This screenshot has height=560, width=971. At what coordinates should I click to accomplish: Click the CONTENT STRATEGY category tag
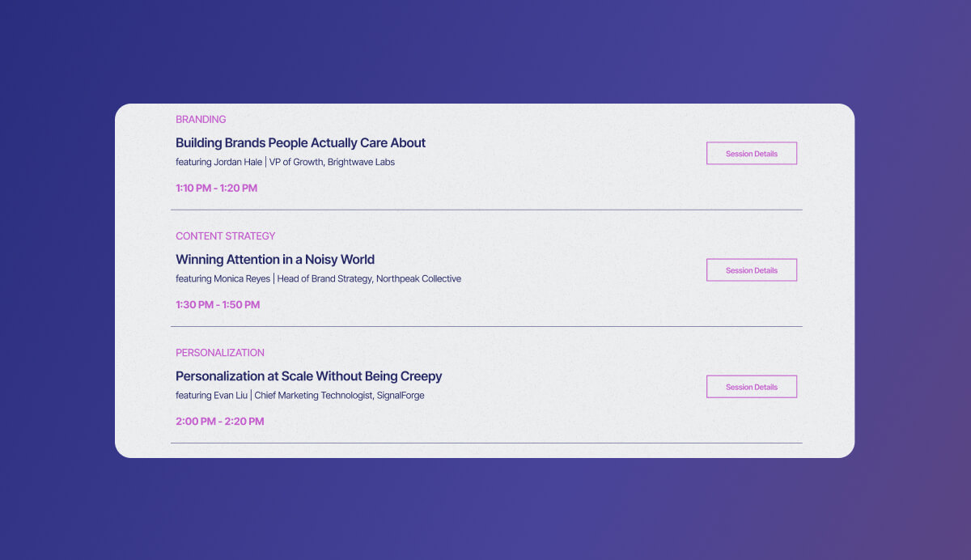point(225,235)
